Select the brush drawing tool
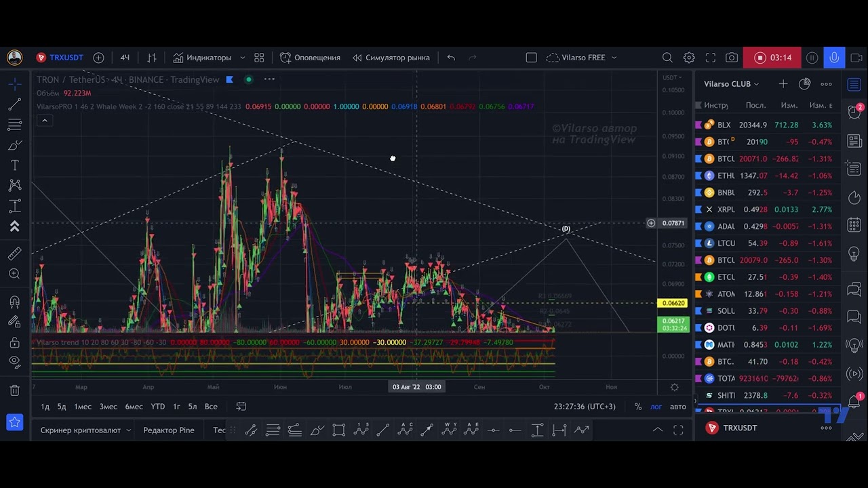 (14, 145)
